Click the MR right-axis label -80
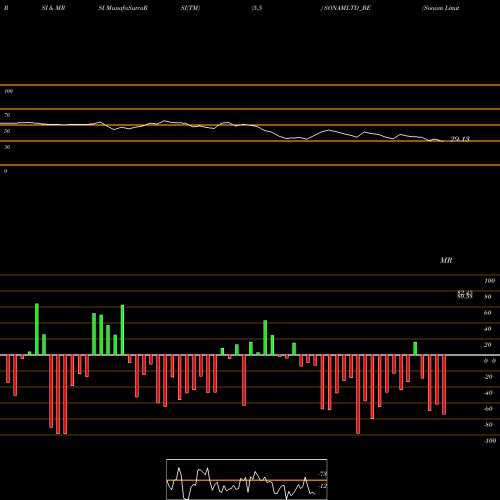This screenshot has width=500, height=500. (x=488, y=425)
